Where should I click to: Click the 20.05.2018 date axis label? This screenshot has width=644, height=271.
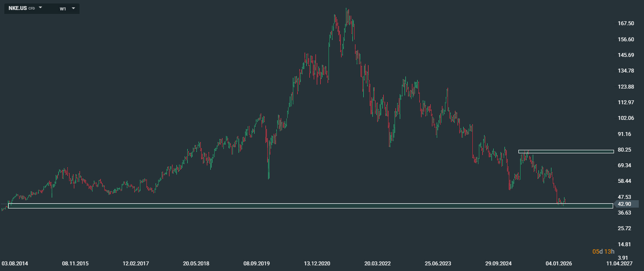click(x=196, y=264)
